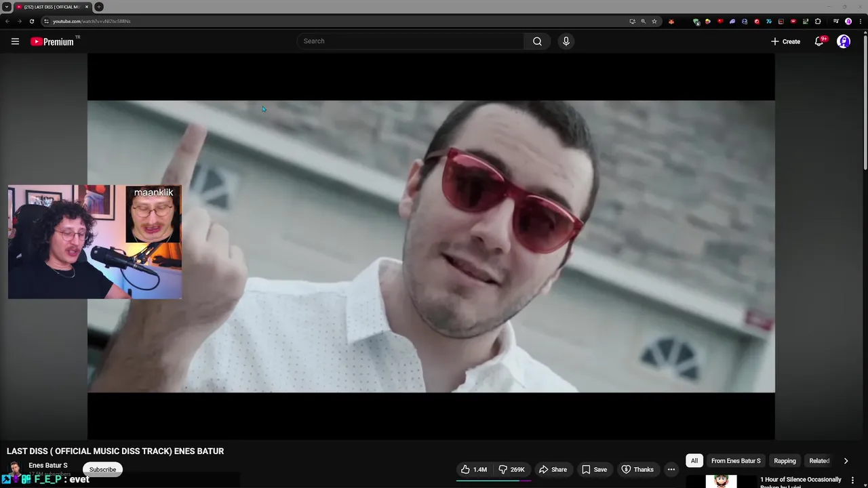Open the Enes Batur S channel name link
The image size is (868, 488).
[48, 466]
